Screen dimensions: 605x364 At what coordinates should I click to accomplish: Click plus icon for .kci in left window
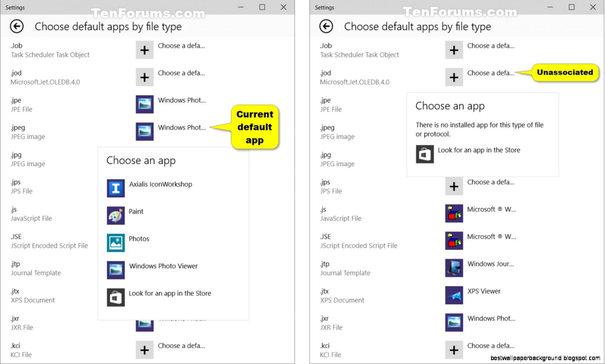click(x=145, y=350)
